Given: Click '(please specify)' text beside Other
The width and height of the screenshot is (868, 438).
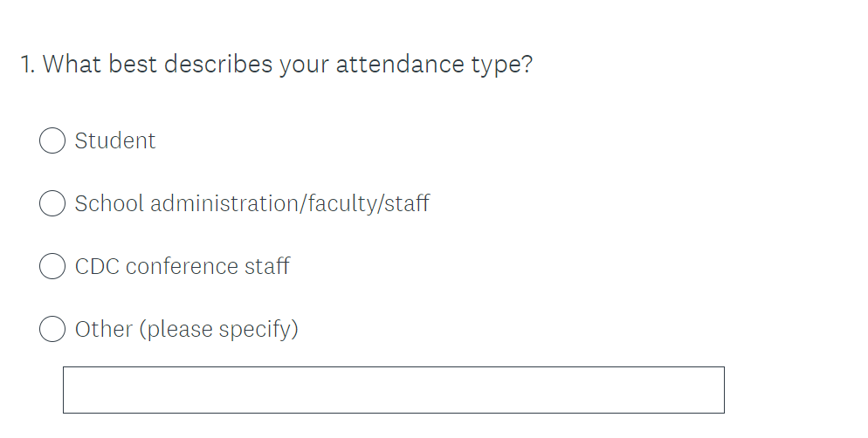Looking at the screenshot, I should (218, 329).
